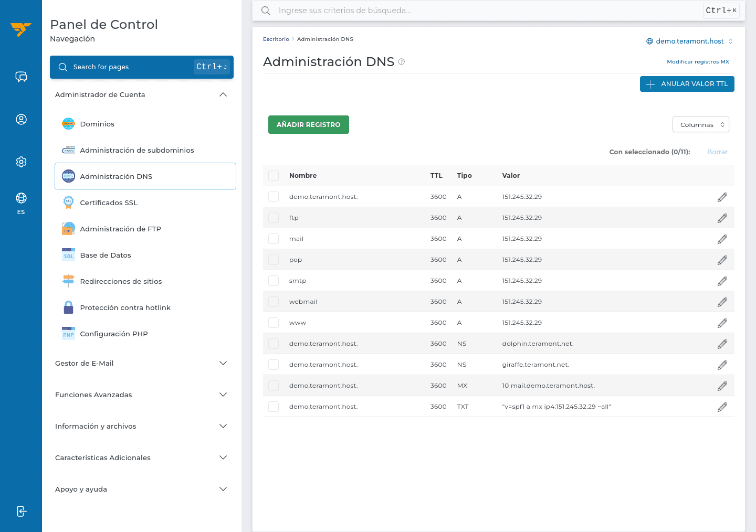Click the Administración de FTP icon
The width and height of the screenshot is (756, 532).
[x=68, y=229]
